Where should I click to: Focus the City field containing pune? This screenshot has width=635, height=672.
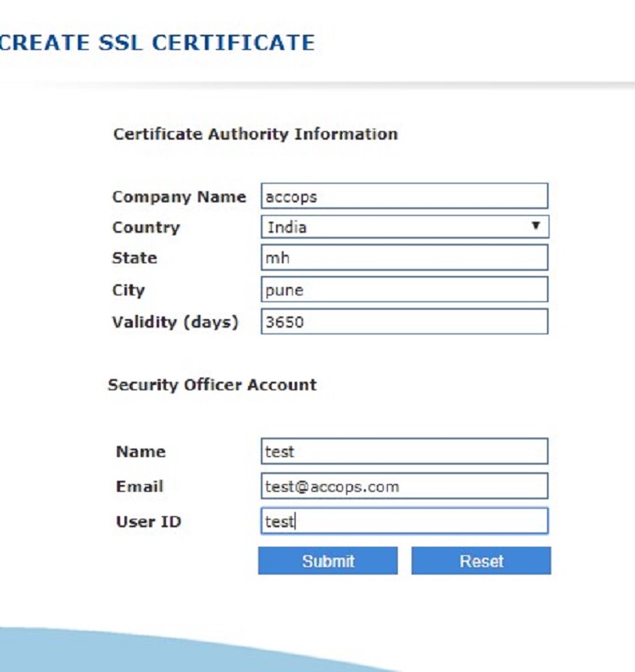[405, 289]
